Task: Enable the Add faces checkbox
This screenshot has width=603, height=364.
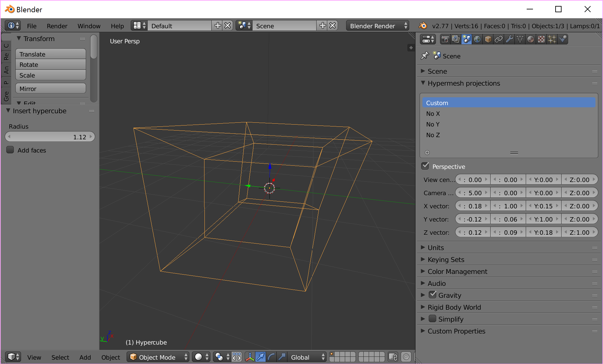Action: point(10,150)
